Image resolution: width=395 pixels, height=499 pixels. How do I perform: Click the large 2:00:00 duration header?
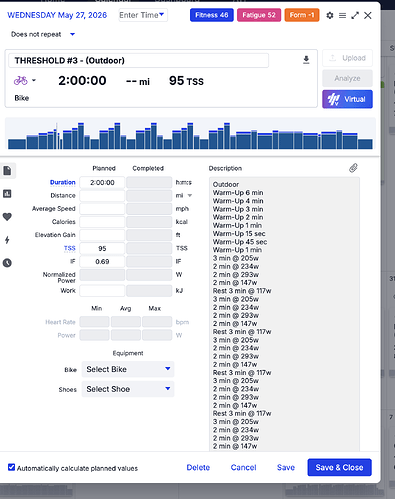(82, 80)
